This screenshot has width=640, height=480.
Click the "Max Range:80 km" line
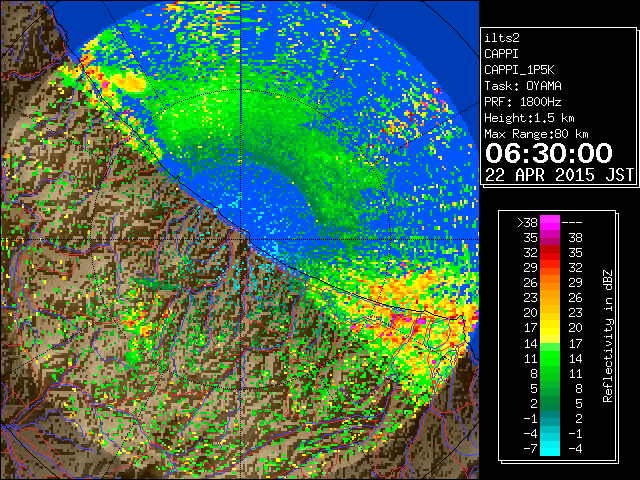click(536, 134)
